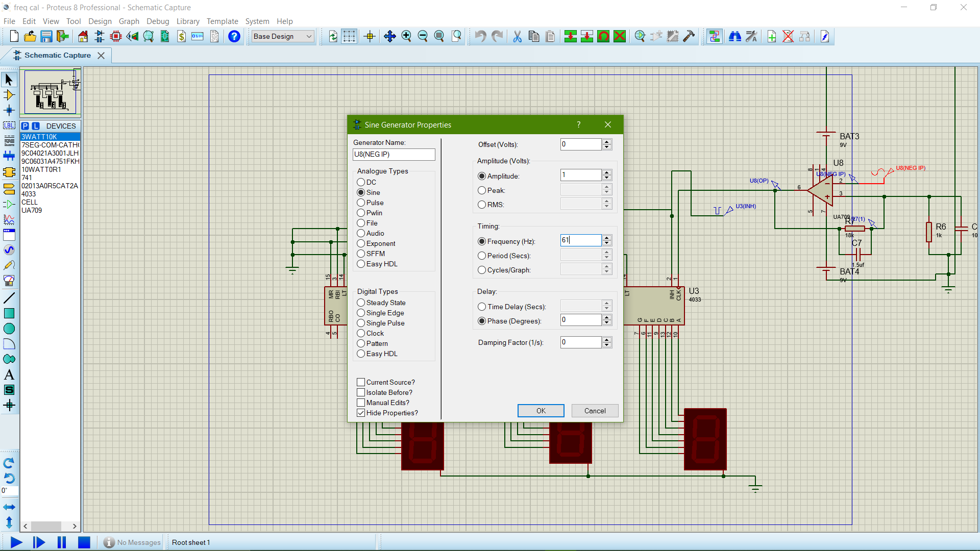980x551 pixels.
Task: Click the Generator Name input field
Action: tap(394, 155)
